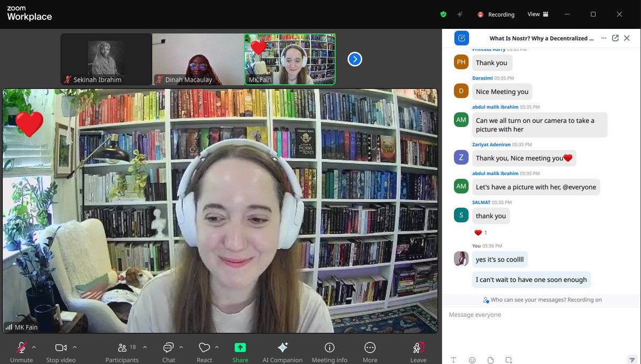The height and width of the screenshot is (364, 641).
Task: Leave the meeting
Action: tap(418, 352)
